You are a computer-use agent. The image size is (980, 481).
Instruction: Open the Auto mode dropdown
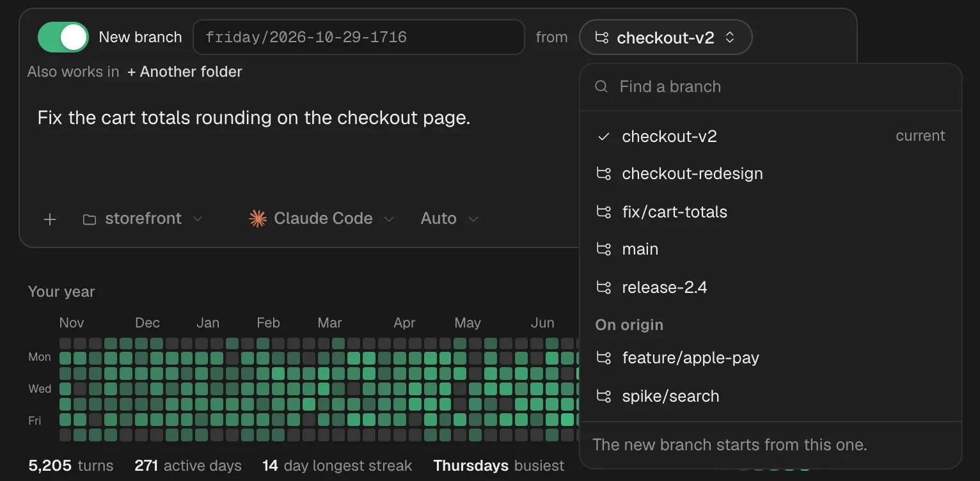tap(449, 219)
